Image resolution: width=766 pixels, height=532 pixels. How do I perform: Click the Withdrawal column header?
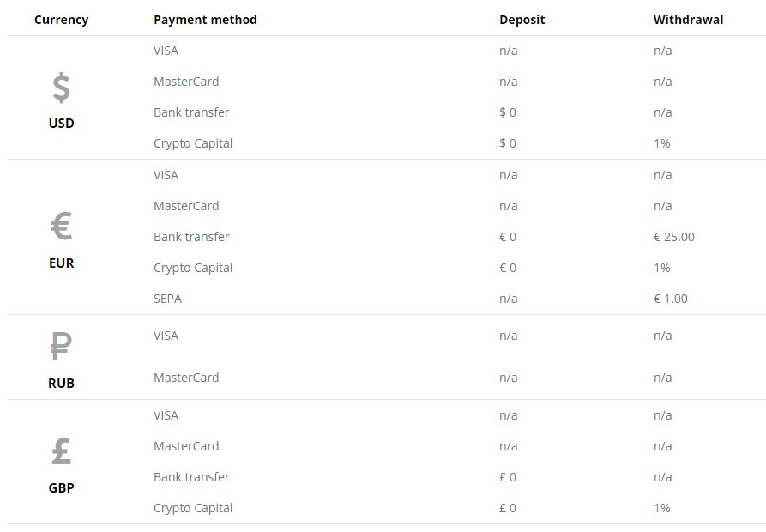[x=688, y=20]
